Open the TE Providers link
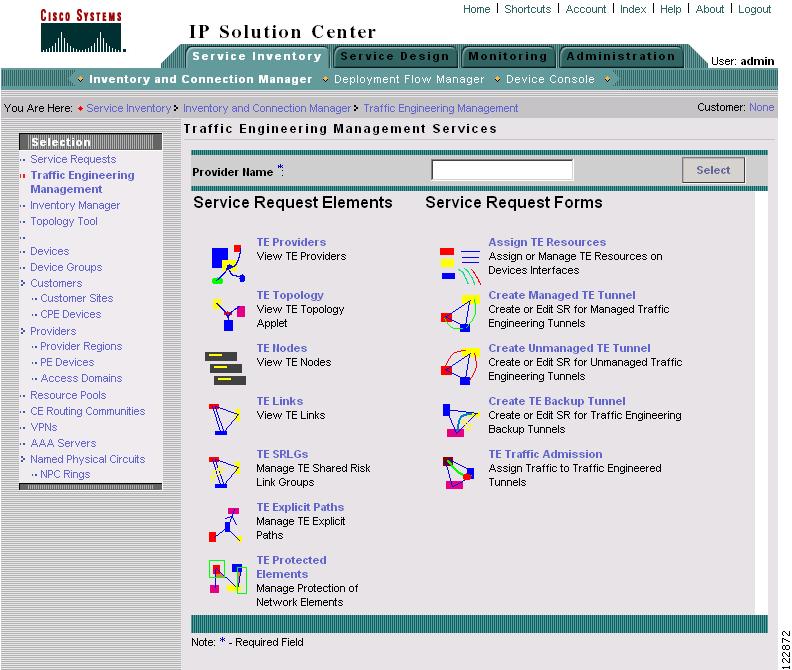The image size is (792, 670). click(291, 242)
